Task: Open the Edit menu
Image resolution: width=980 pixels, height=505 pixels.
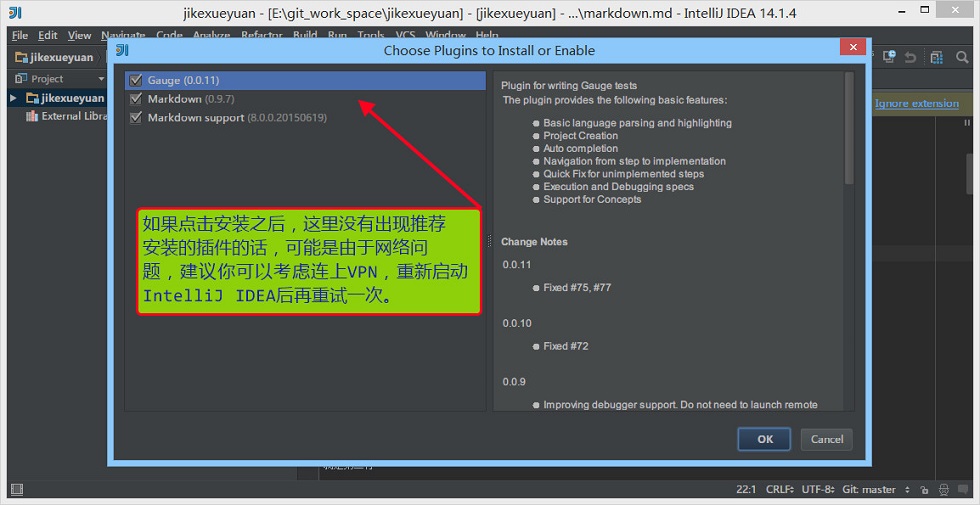Action: point(48,36)
